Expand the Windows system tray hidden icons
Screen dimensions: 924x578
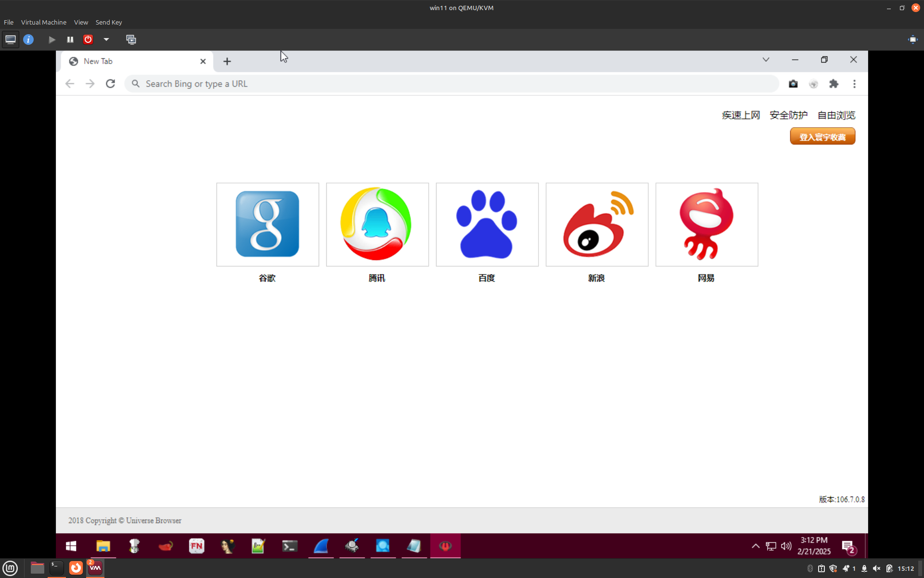tap(756, 546)
